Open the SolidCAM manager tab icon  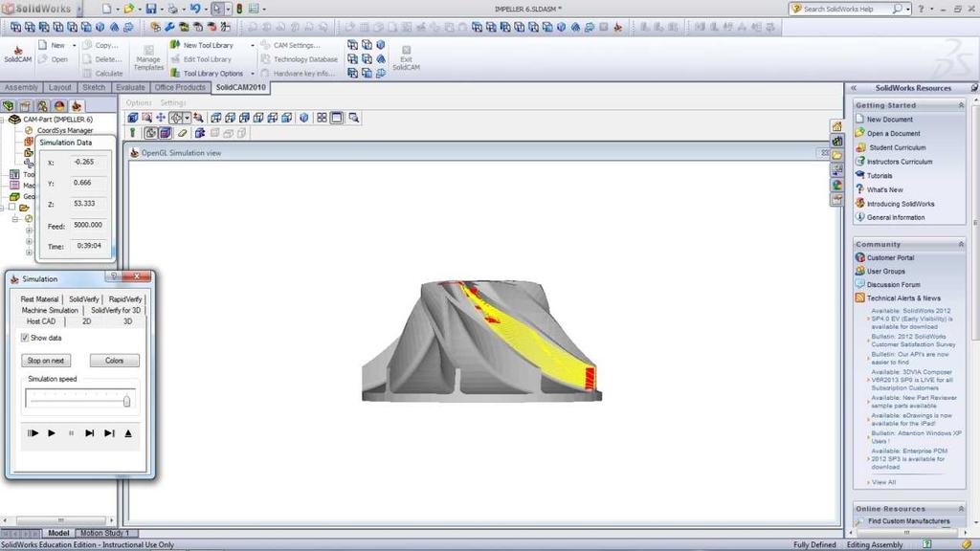pos(77,105)
